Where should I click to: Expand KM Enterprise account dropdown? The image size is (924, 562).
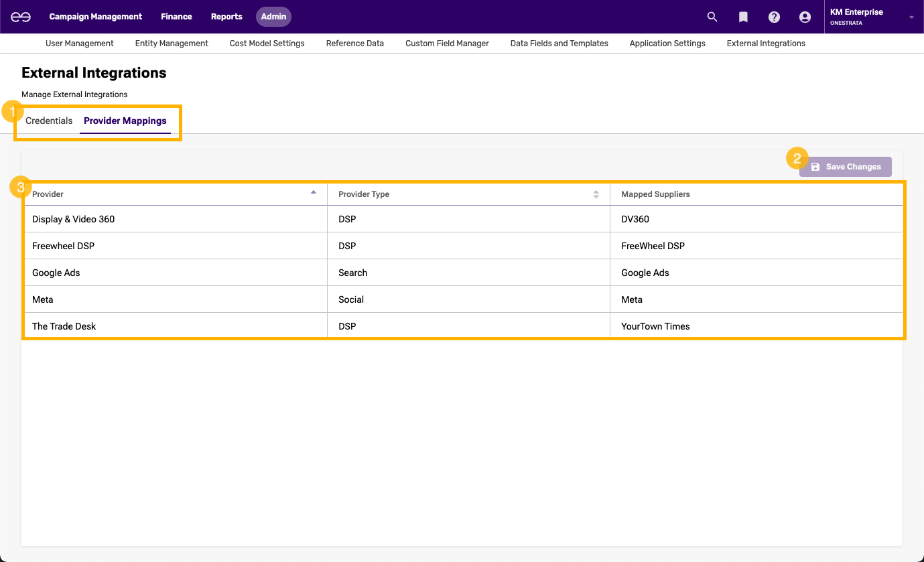911,17
